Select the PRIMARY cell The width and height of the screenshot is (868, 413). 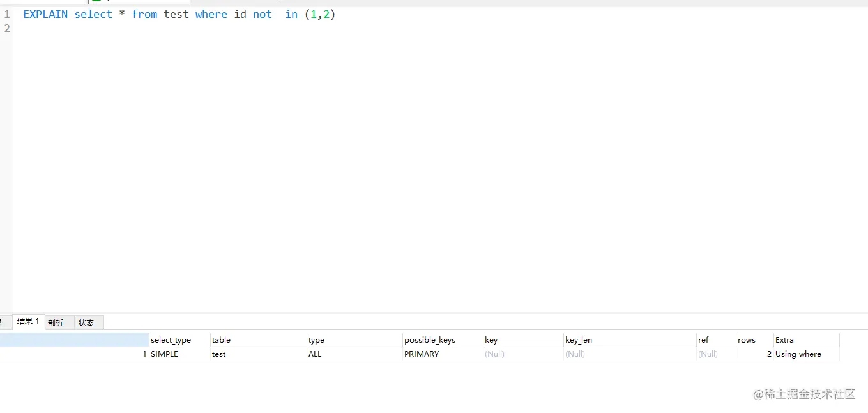coord(443,354)
